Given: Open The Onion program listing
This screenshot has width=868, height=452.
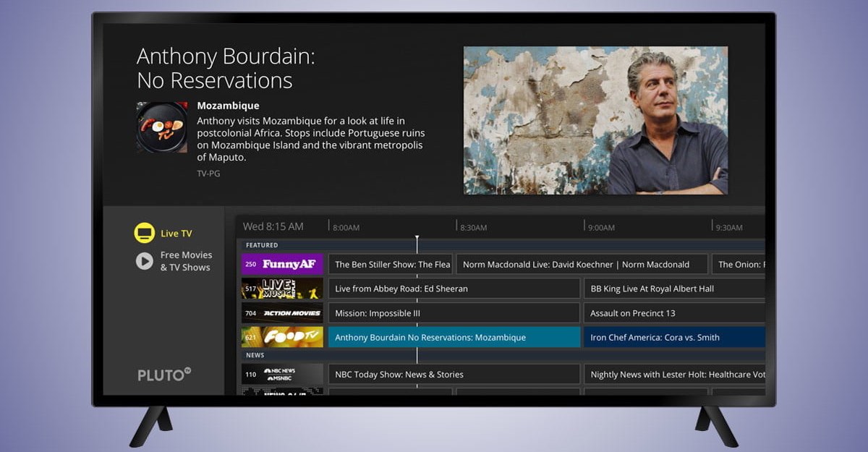Looking at the screenshot, I should (739, 264).
